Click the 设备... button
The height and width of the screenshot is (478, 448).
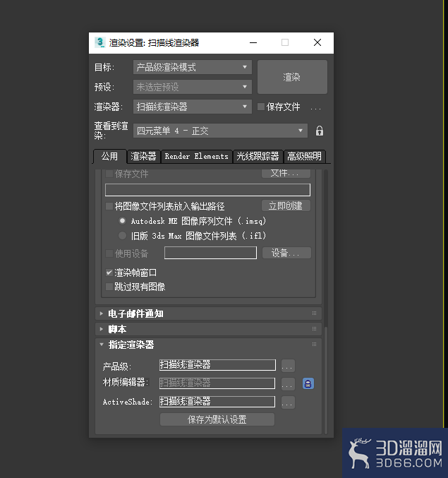pos(286,253)
